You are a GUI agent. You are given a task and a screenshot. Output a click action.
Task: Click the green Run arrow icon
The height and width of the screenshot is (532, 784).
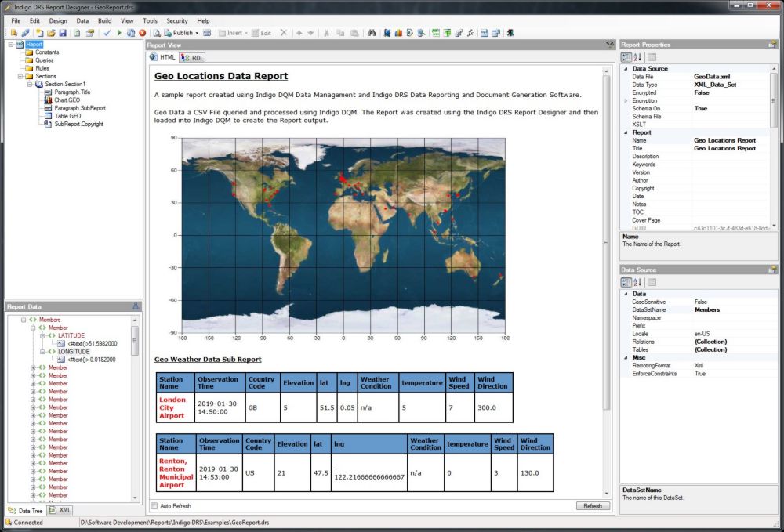pyautogui.click(x=119, y=33)
